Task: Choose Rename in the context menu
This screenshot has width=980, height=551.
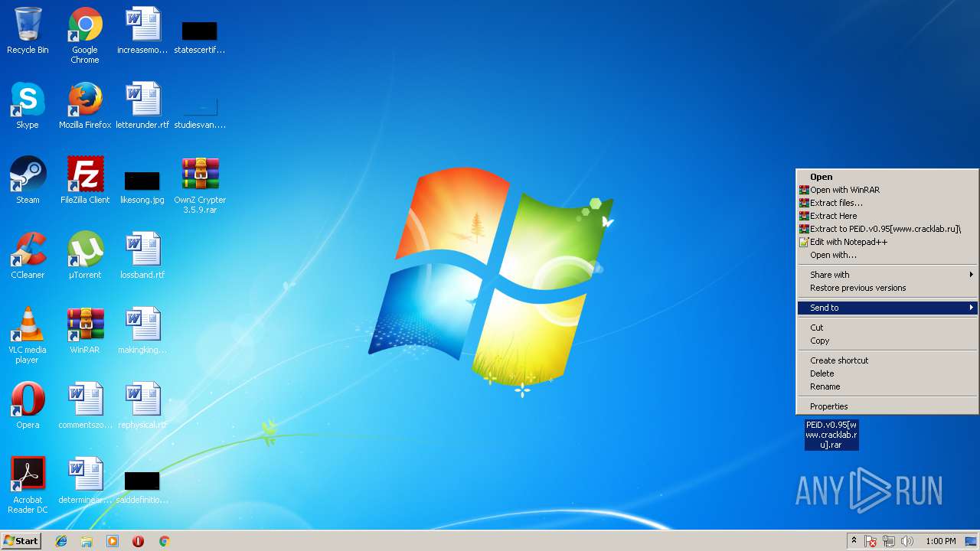Action: [887, 386]
